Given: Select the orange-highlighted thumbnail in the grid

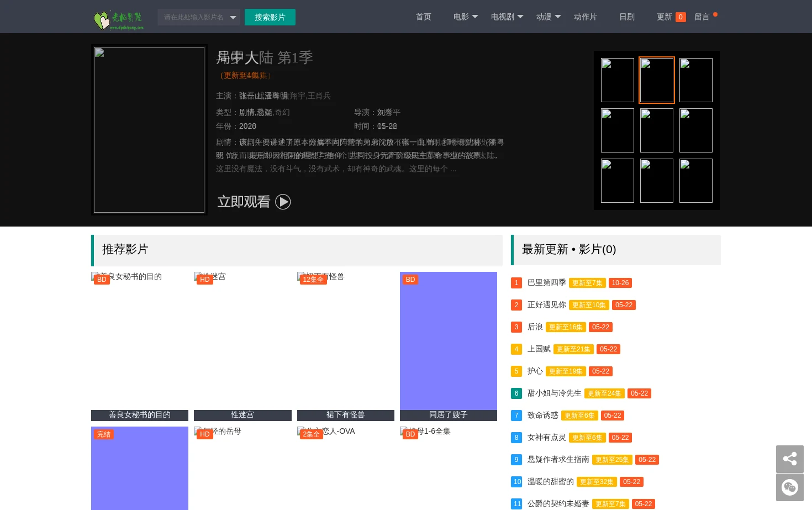Looking at the screenshot, I should point(657,80).
